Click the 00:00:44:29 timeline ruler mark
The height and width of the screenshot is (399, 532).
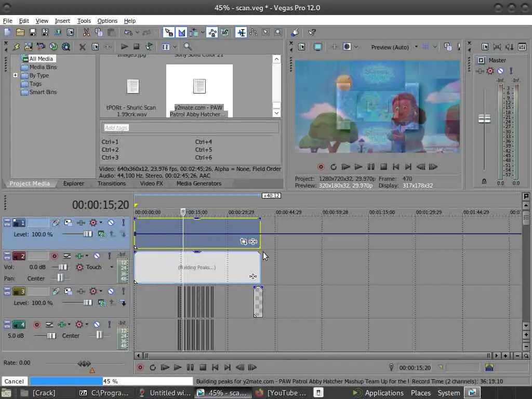[x=288, y=212]
